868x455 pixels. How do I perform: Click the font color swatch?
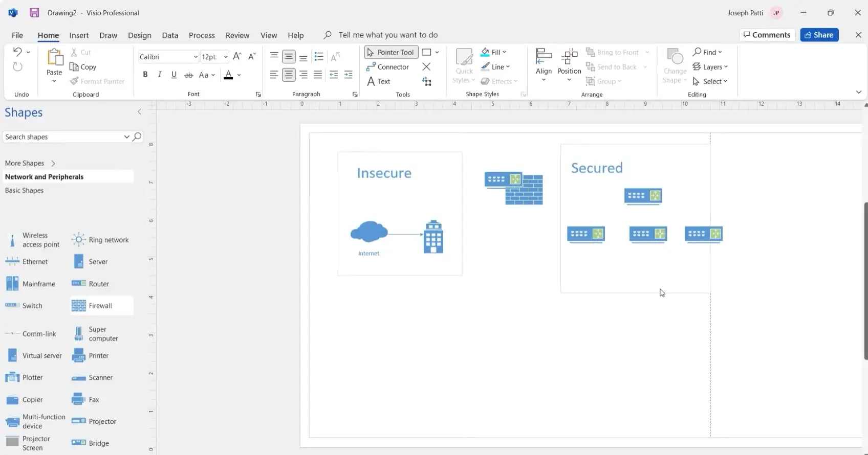(228, 75)
